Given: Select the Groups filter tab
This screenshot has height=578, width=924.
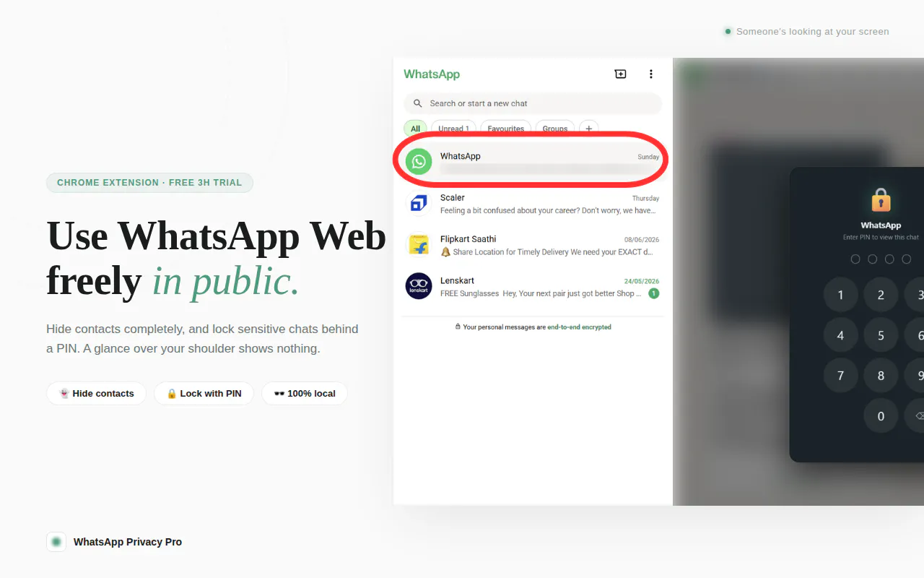Looking at the screenshot, I should pyautogui.click(x=554, y=129).
